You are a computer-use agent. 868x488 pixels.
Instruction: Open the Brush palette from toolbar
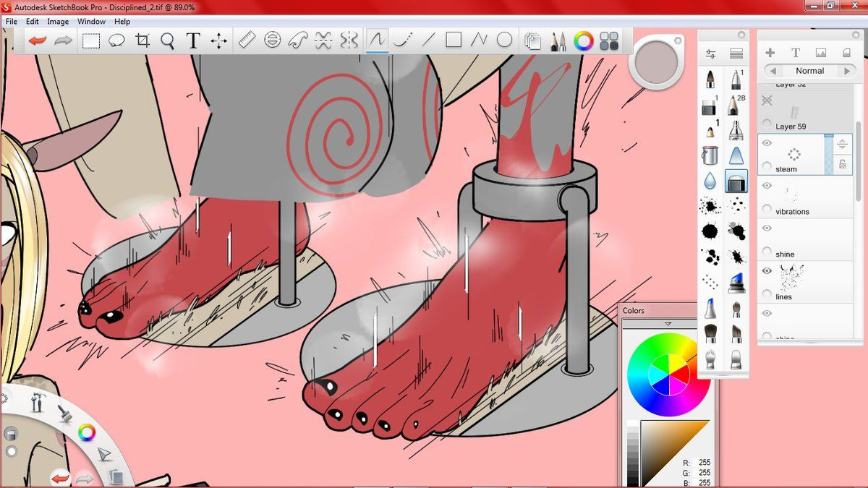[x=558, y=40]
